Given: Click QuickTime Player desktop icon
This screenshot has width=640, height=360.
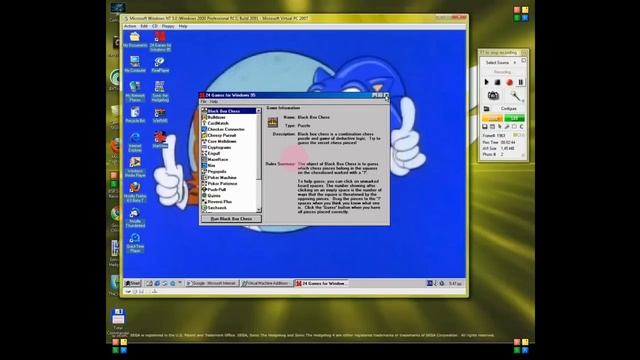Looking at the screenshot, I should click(x=135, y=243).
